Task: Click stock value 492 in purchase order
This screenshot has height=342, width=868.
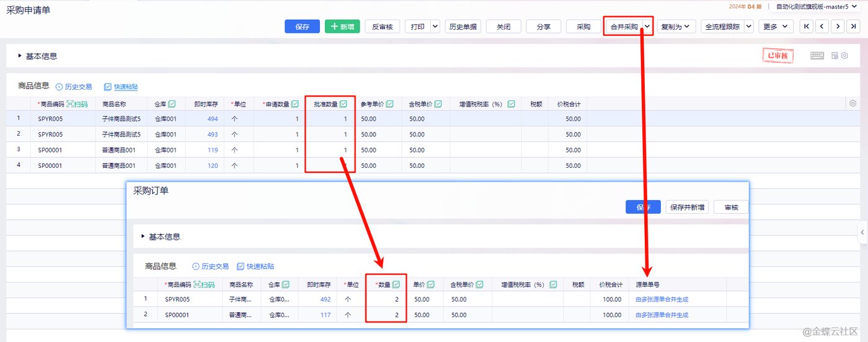Action: (x=325, y=299)
